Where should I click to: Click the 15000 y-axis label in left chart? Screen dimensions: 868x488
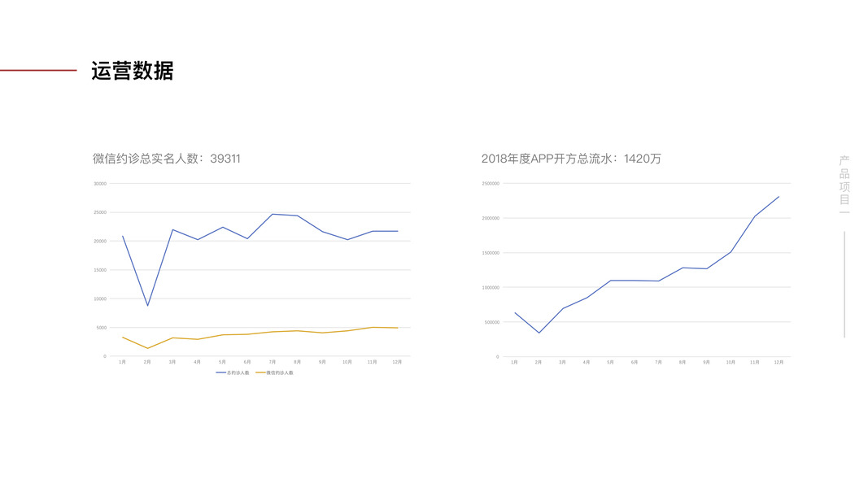(100, 270)
